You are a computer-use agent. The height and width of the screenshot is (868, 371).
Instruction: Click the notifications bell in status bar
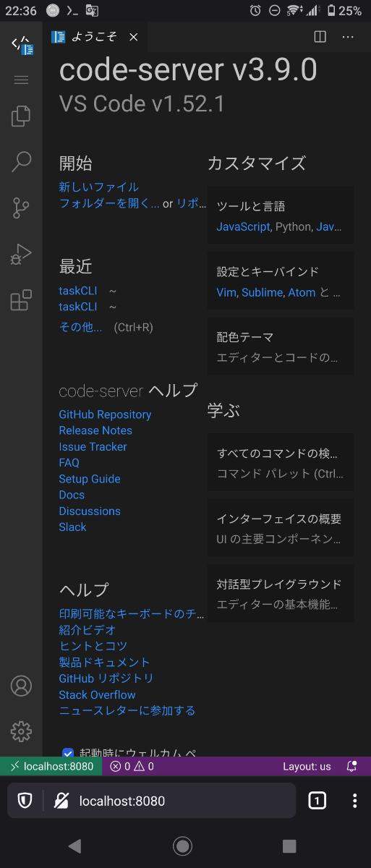point(351,766)
